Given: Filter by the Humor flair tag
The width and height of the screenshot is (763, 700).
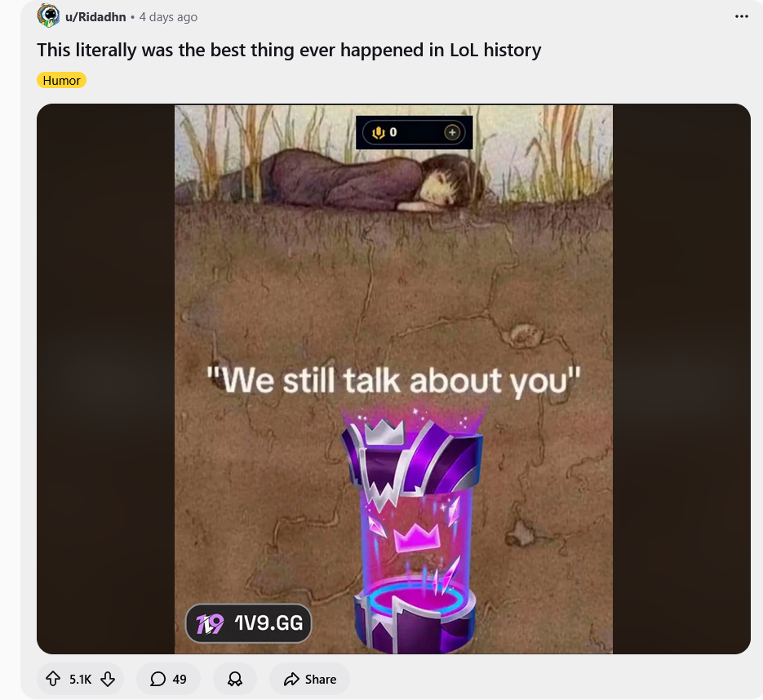Looking at the screenshot, I should (61, 80).
